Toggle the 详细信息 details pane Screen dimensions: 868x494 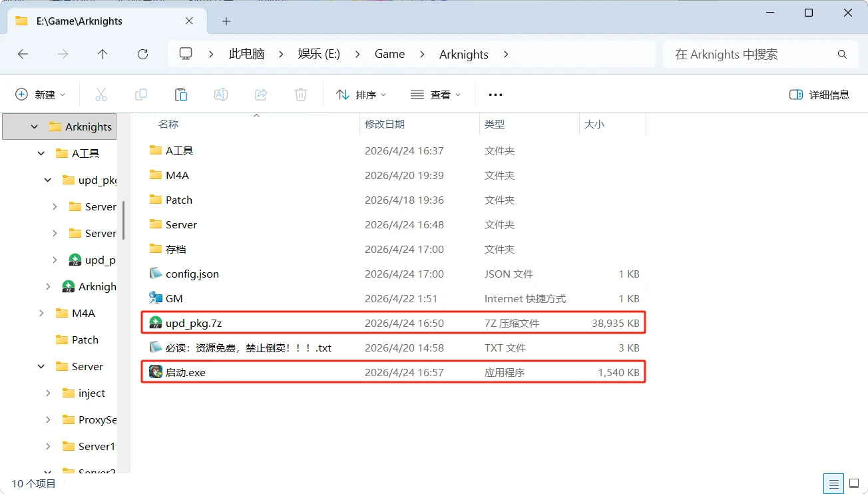click(819, 95)
